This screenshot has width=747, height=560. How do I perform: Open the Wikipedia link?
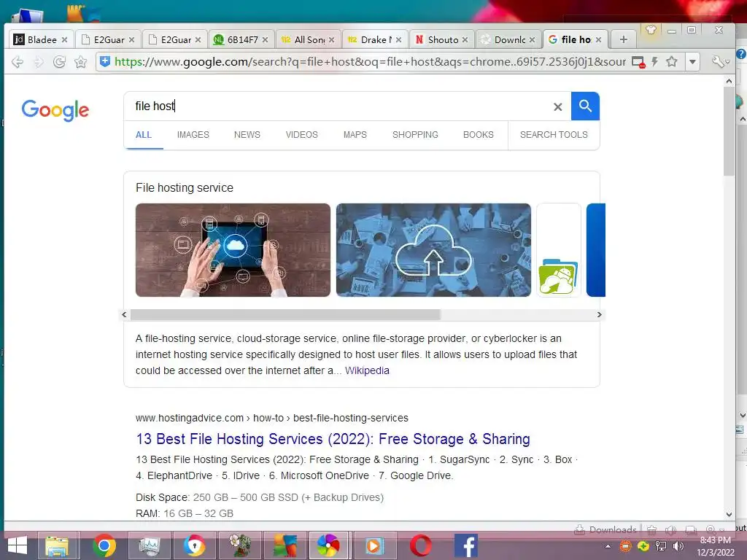pyautogui.click(x=367, y=370)
